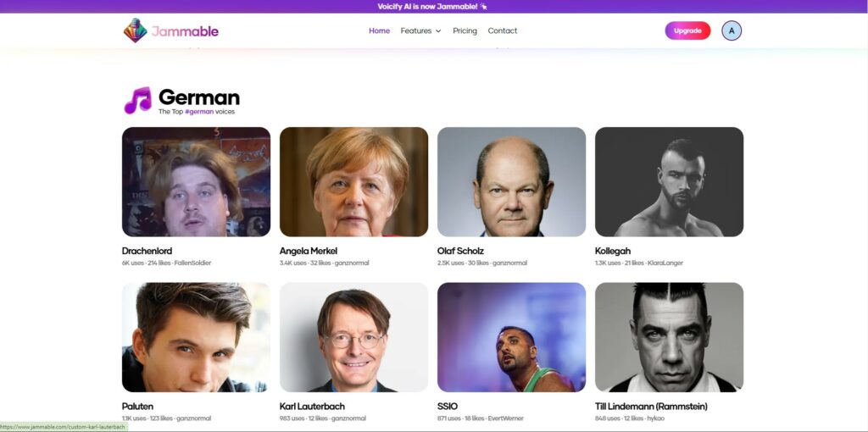Click the Angela Merkel title text

[x=309, y=251]
